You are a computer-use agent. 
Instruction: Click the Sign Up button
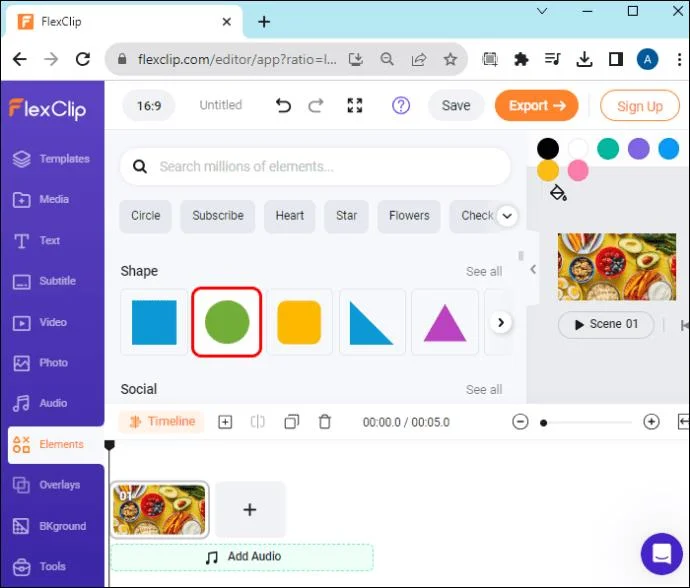640,106
